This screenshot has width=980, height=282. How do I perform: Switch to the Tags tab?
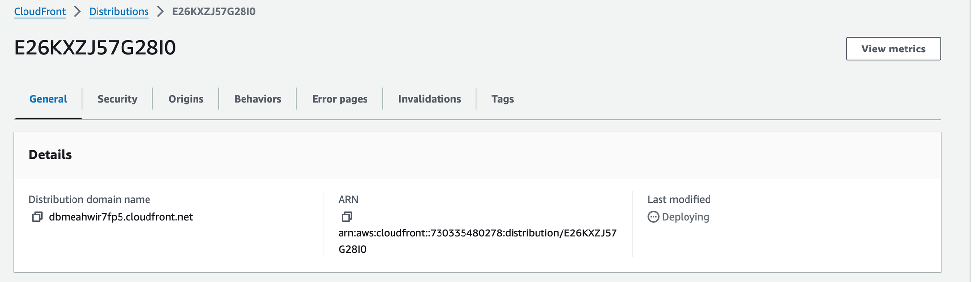(502, 99)
